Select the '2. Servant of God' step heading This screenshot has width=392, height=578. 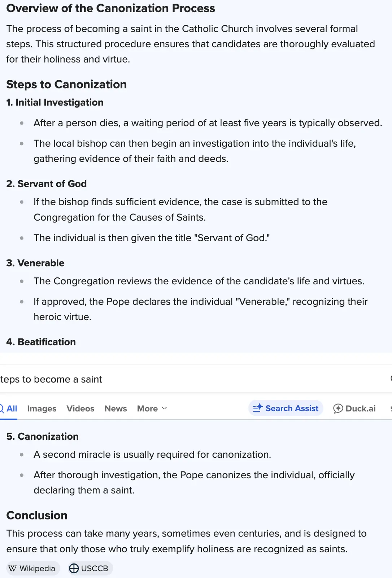47,184
